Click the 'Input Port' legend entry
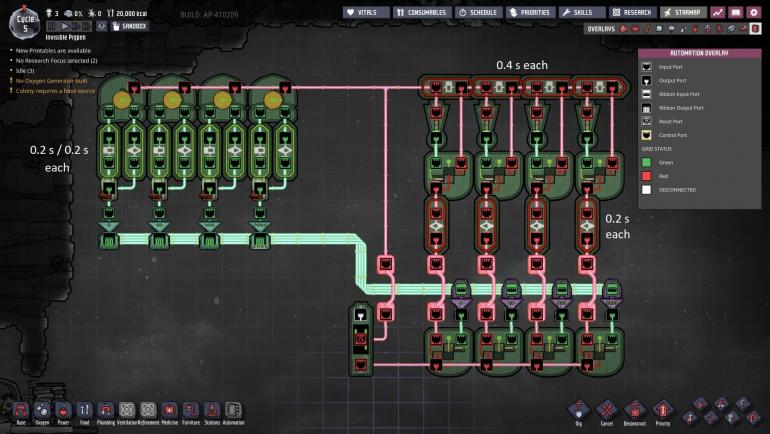The height and width of the screenshot is (434, 770). click(670, 67)
